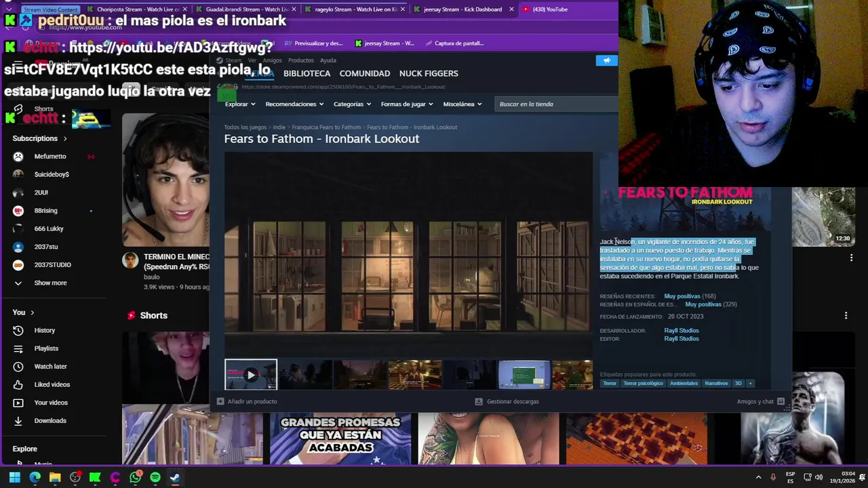Open the volume control in system tray
The image size is (868, 488).
pos(819,477)
